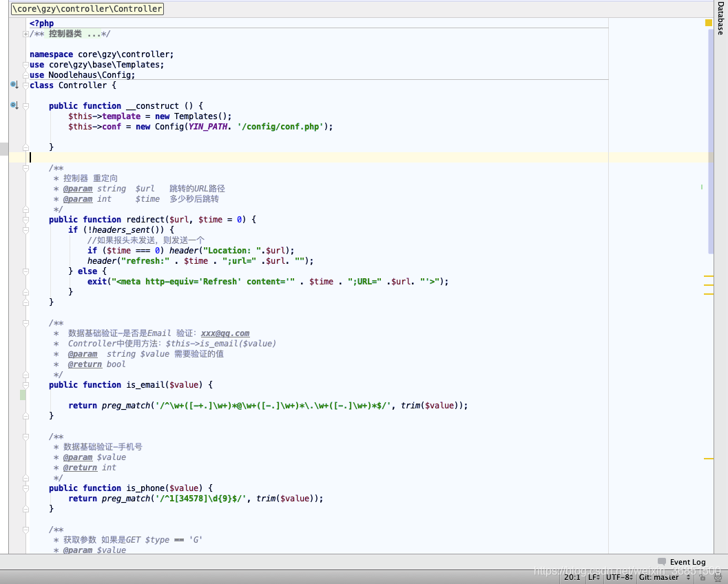Click the '@return int' doc tag

point(90,468)
